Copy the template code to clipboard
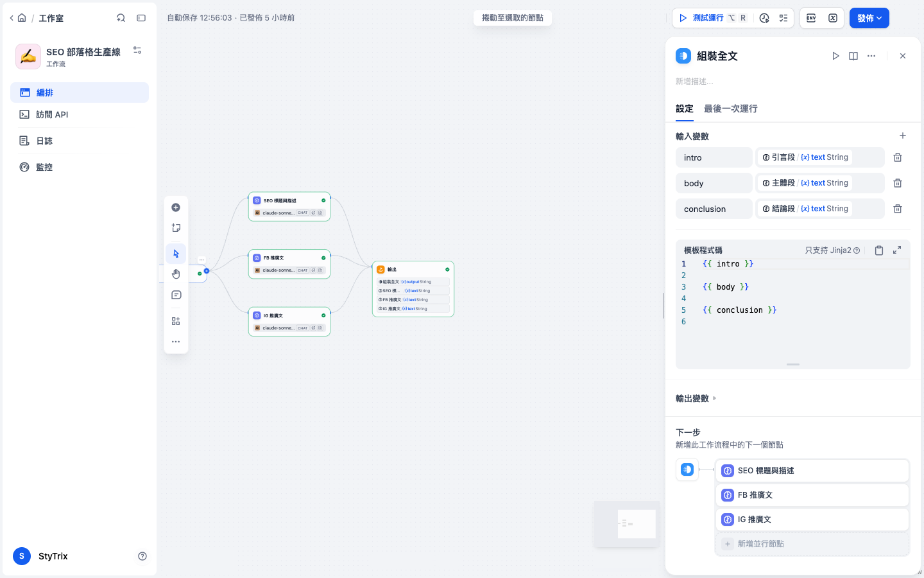 click(x=879, y=250)
